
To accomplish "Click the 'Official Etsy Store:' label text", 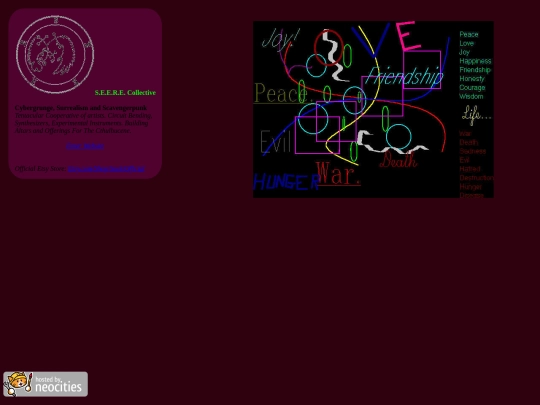I will click(40, 169).
